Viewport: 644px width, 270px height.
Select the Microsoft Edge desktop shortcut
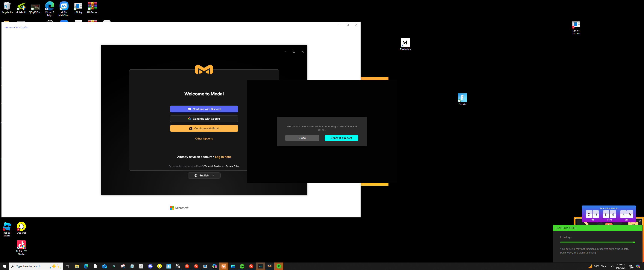[x=50, y=9]
